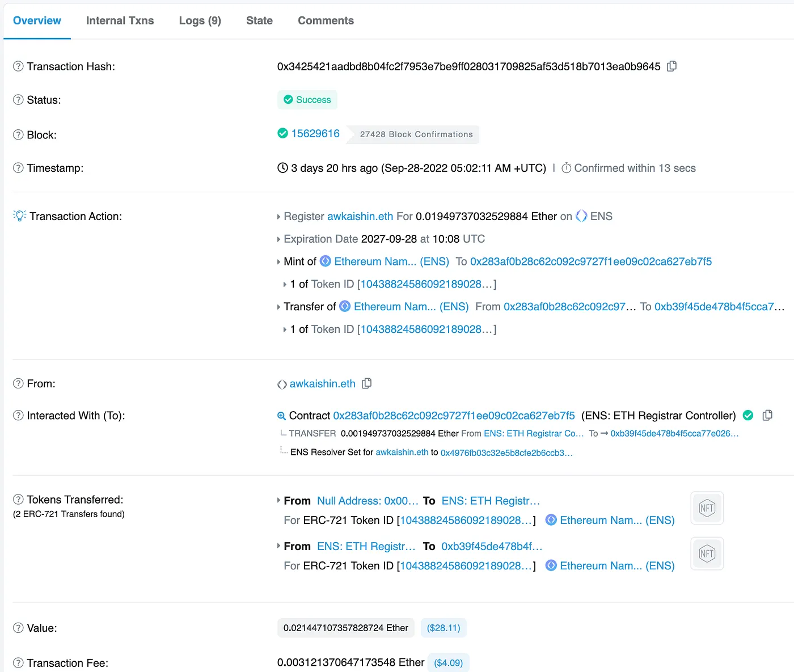Open ENS Resolver address 0x4976fb03c32e5b8cfe2b6ccb3 link

(x=506, y=453)
